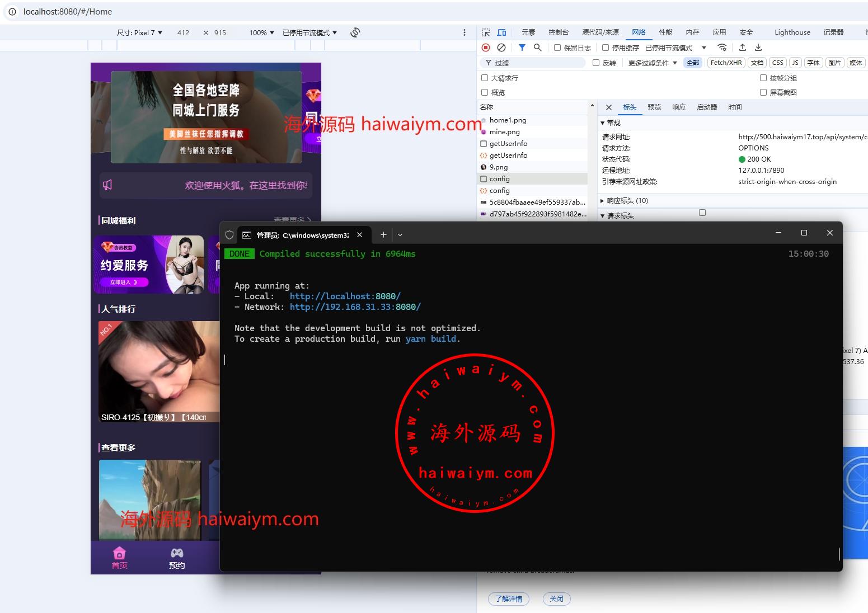Open the network conditions Wi-Fi icon
The width and height of the screenshot is (868, 613).
point(722,48)
